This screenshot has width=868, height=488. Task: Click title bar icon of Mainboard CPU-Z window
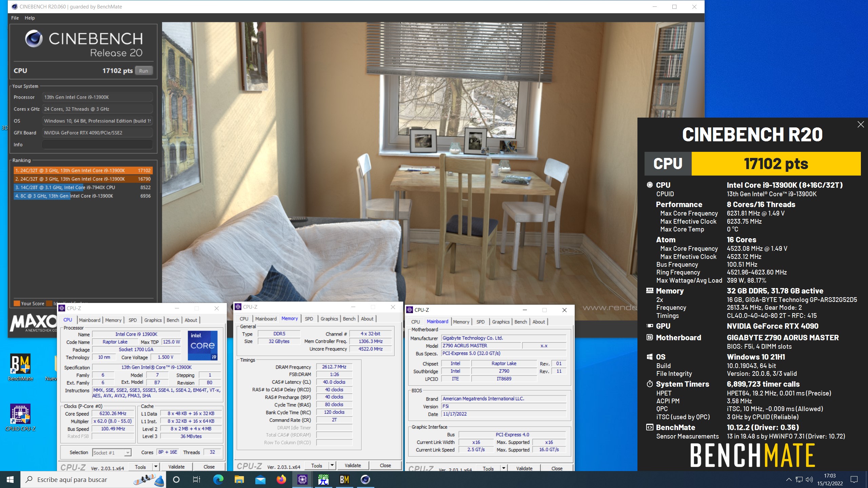(x=410, y=310)
